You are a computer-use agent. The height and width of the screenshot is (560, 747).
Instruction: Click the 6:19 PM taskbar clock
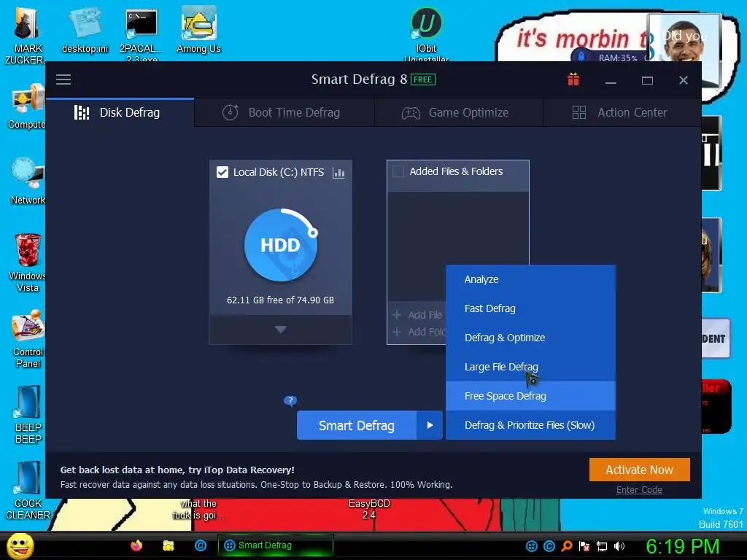pyautogui.click(x=682, y=546)
